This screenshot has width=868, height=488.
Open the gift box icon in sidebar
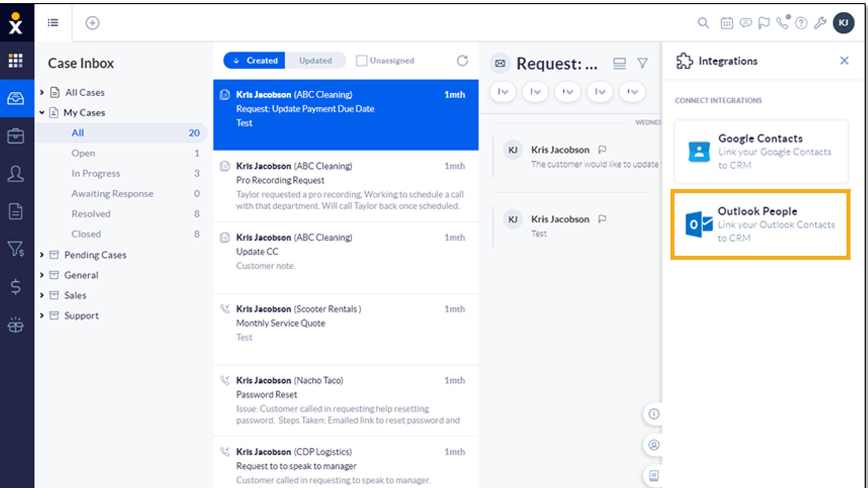pos(16,324)
